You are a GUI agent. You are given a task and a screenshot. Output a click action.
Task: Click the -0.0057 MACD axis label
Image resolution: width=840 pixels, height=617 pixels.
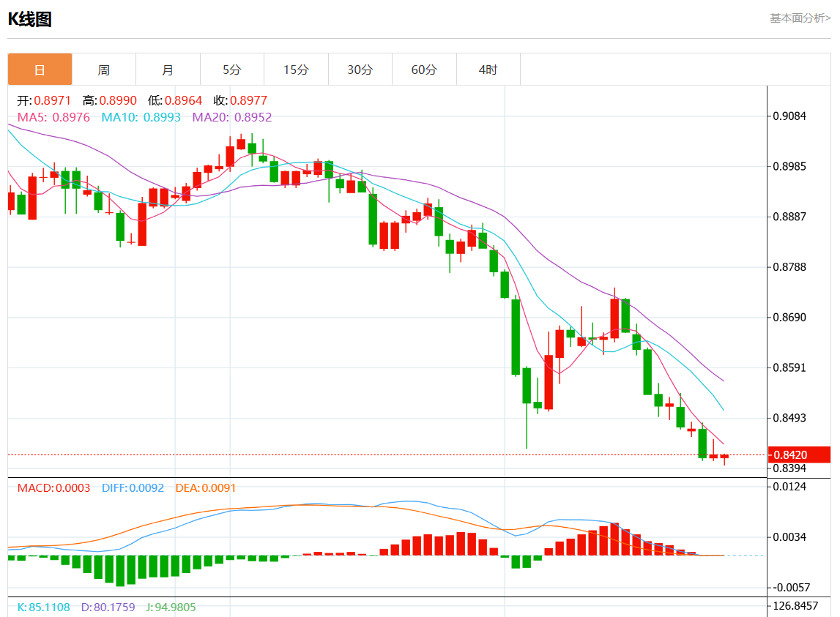pos(791,588)
